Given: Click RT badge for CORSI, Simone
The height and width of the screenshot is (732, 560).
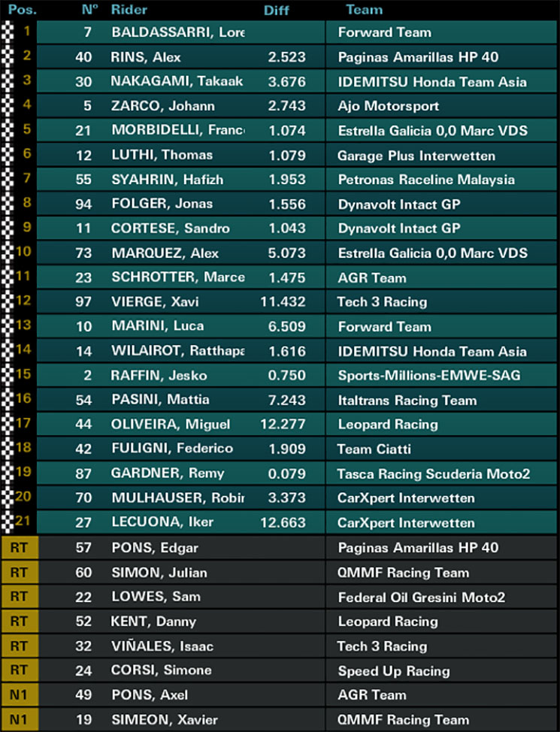Looking at the screenshot, I should coord(20,670).
